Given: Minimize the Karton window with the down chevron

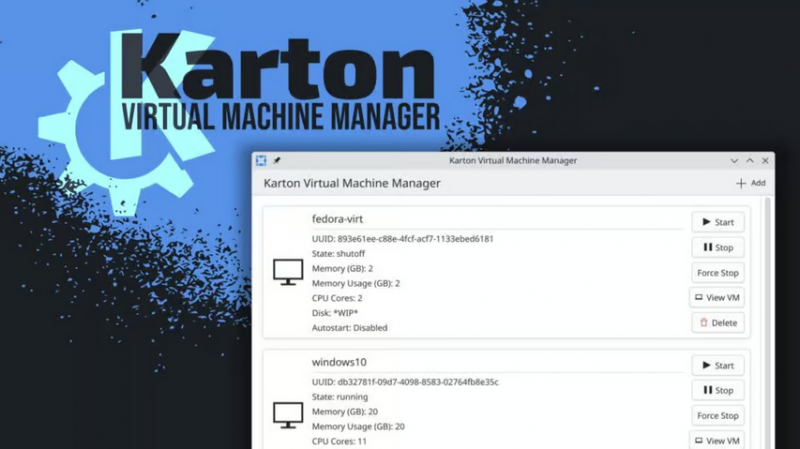Looking at the screenshot, I should pyautogui.click(x=734, y=161).
